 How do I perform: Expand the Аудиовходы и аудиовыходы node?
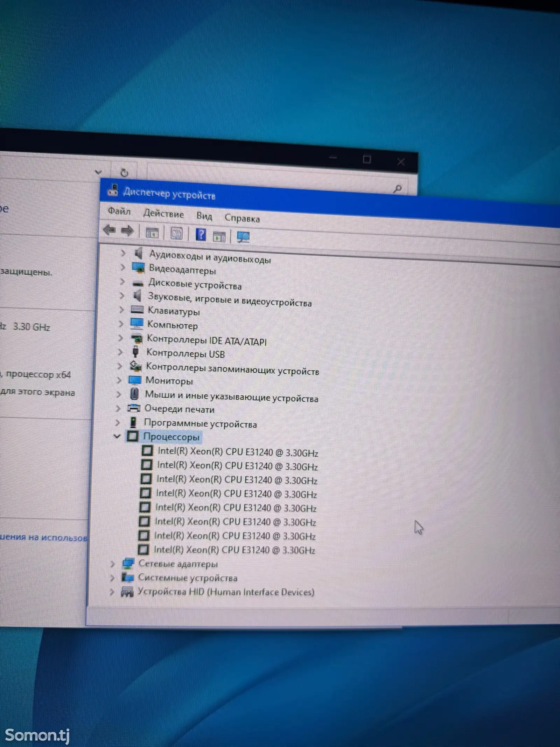123,253
